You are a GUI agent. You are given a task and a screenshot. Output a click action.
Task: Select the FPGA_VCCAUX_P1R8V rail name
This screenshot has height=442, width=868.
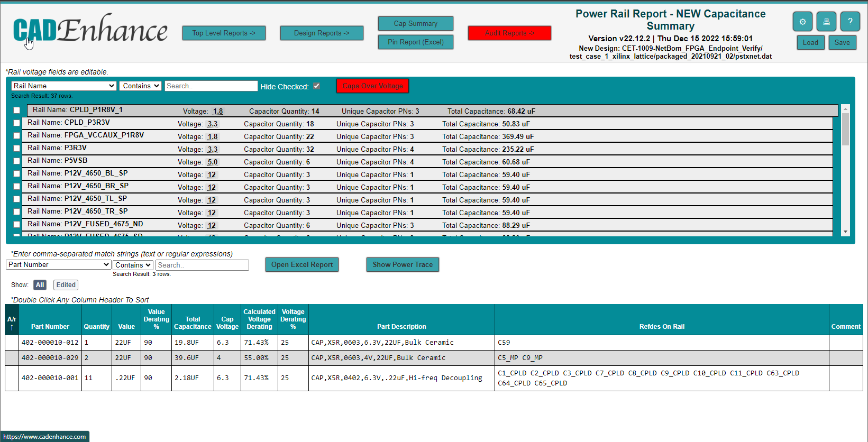point(104,135)
